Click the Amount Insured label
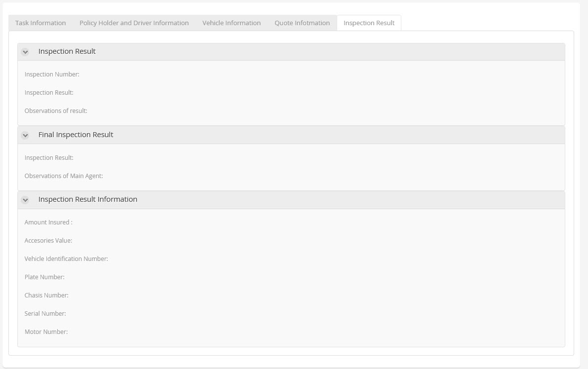 (x=48, y=222)
